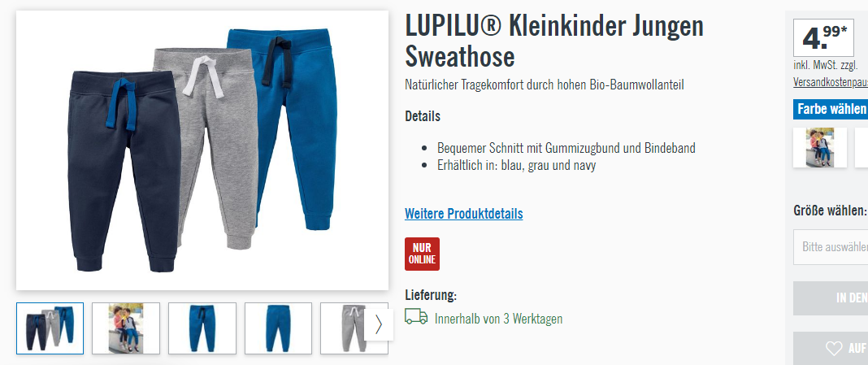Click the Farbe wählen header tab
The width and height of the screenshot is (868, 365).
[831, 109]
